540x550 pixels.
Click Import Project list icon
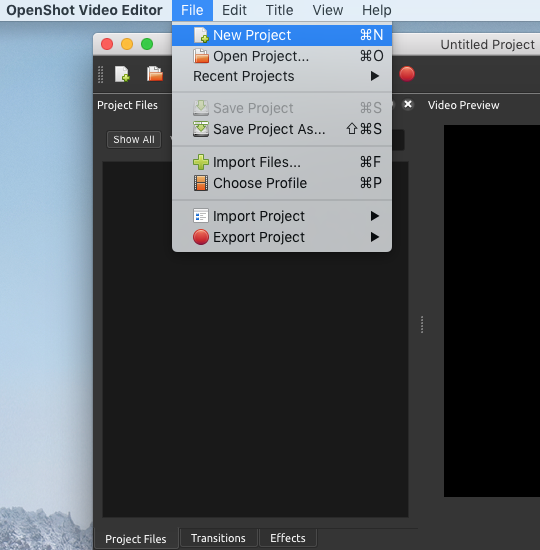pos(201,216)
